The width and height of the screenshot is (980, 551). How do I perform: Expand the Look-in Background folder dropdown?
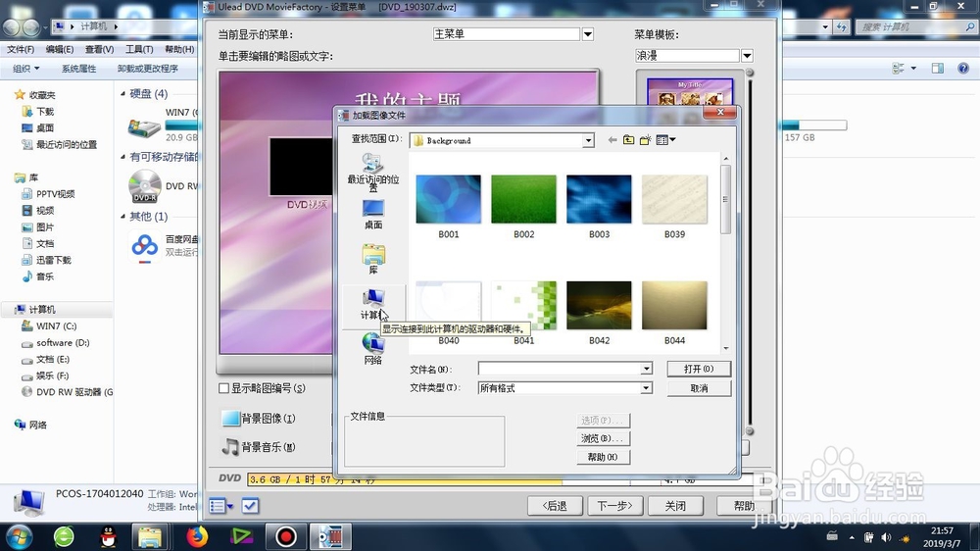click(x=587, y=141)
